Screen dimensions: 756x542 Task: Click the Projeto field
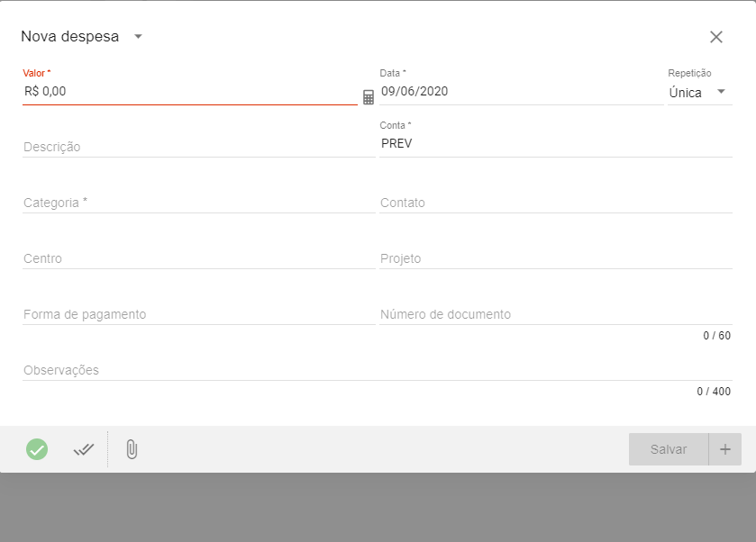click(555, 258)
